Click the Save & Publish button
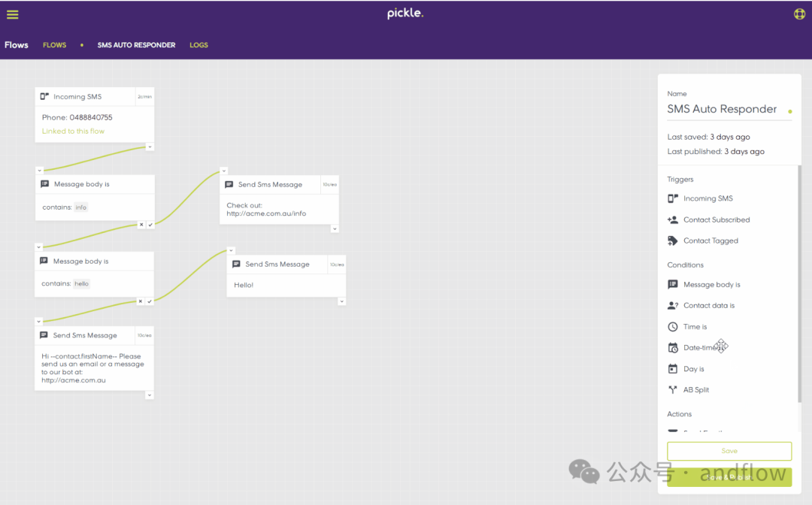 click(x=729, y=476)
